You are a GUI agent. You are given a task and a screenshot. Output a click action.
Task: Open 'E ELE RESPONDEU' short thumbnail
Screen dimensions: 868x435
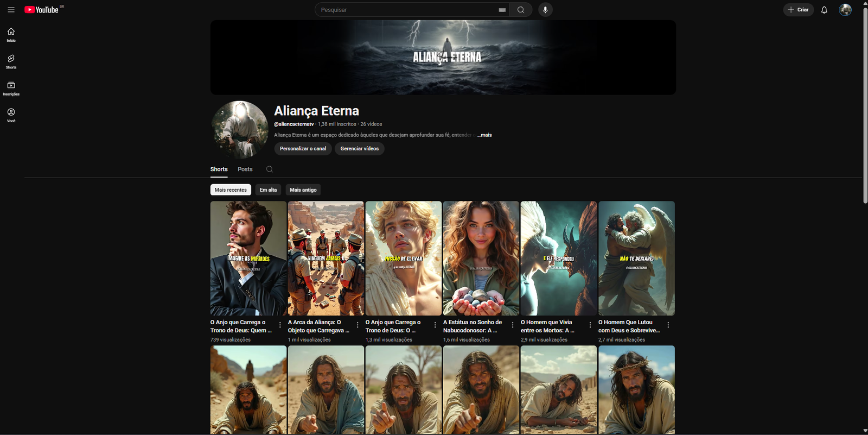click(x=559, y=259)
